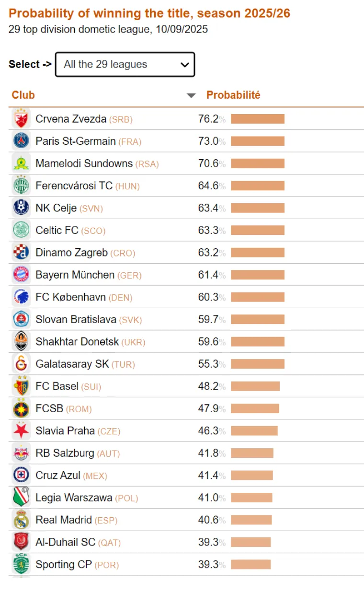This screenshot has height=592, width=364.
Task: Click the sort arrow on the Club column
Action: point(191,95)
